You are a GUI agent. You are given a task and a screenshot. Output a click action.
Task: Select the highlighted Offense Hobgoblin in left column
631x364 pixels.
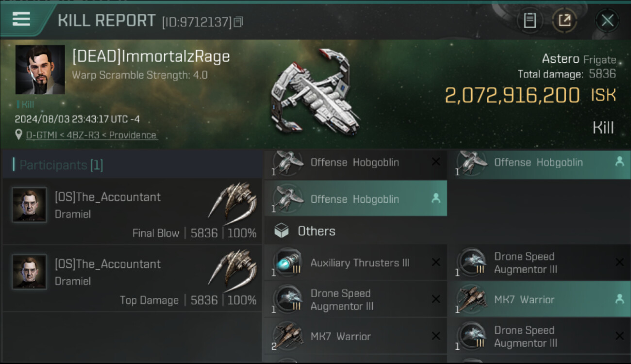(355, 199)
